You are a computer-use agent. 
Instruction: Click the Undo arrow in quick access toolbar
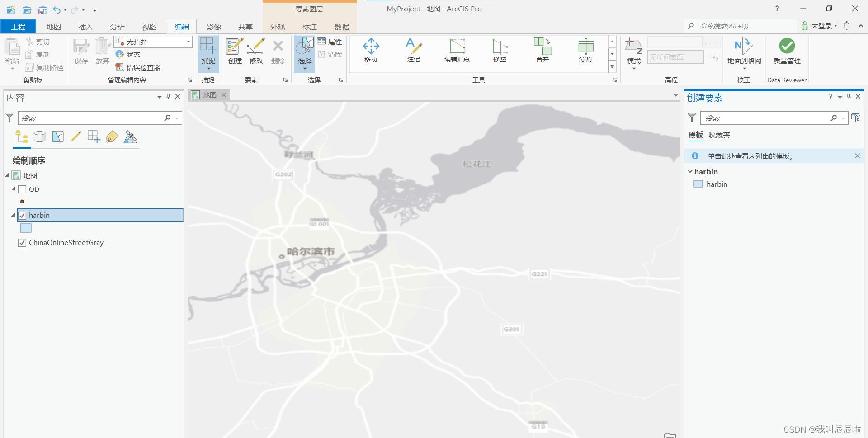(57, 9)
